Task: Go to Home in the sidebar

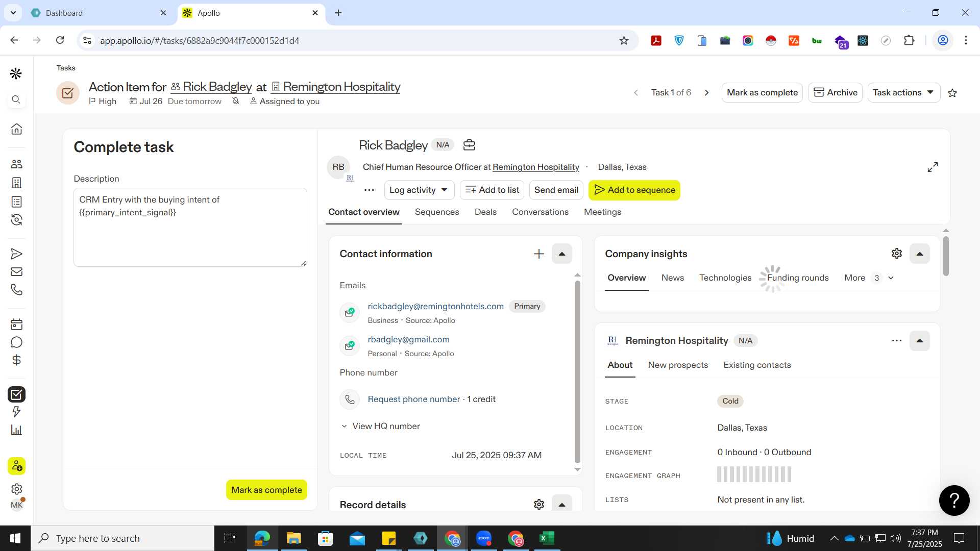Action: pyautogui.click(x=16, y=129)
